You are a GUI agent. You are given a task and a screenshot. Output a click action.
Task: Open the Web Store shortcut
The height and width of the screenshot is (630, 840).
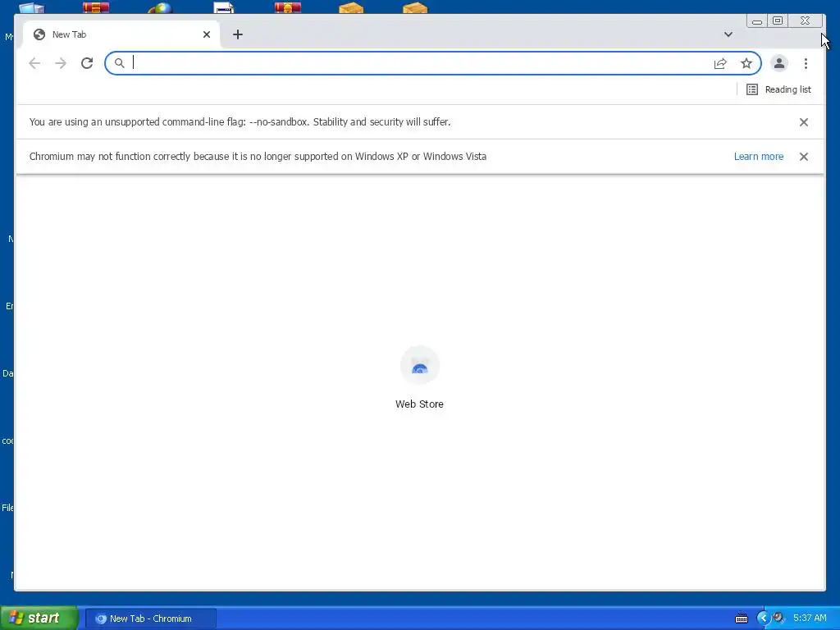419,378
